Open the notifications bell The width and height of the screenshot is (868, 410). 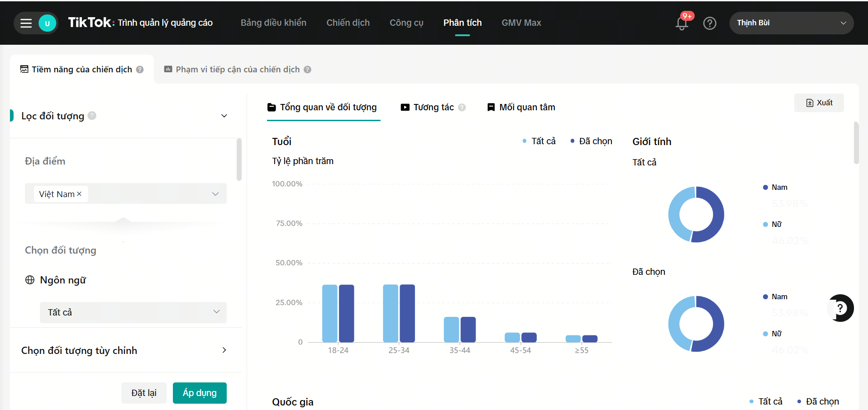[x=682, y=23]
